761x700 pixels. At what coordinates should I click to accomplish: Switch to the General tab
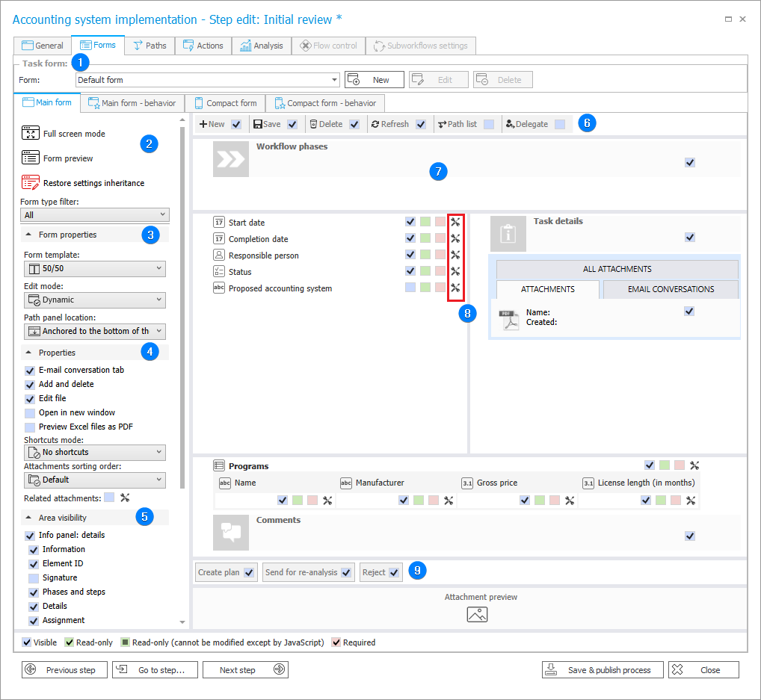tap(43, 46)
